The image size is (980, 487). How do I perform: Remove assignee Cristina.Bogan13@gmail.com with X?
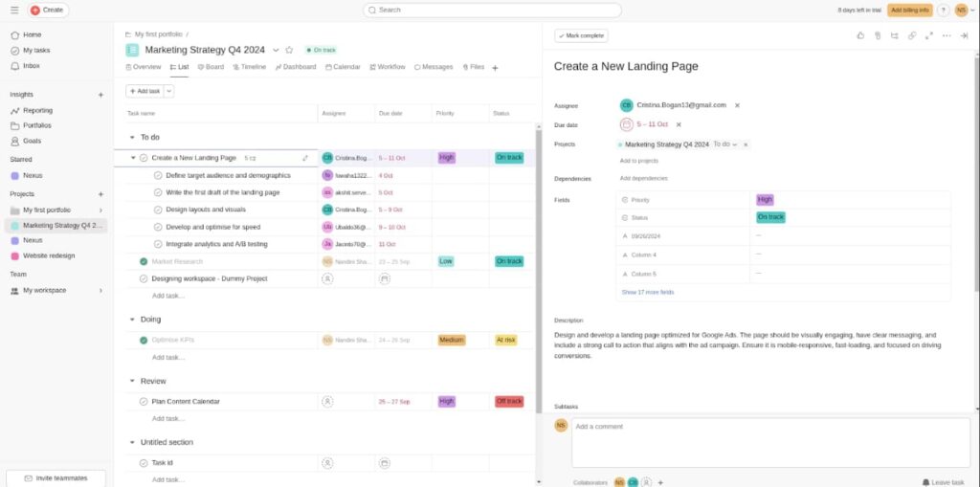tap(737, 105)
